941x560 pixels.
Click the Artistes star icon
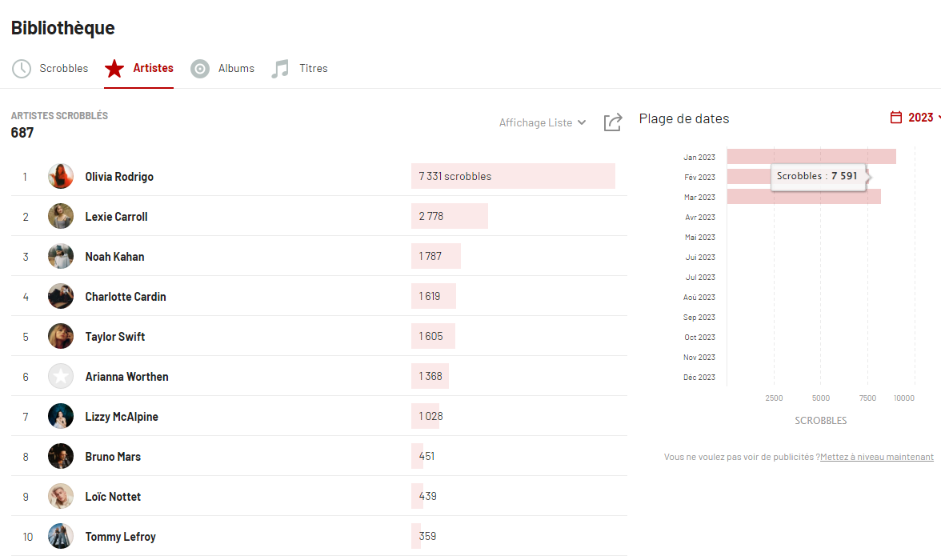(x=114, y=69)
